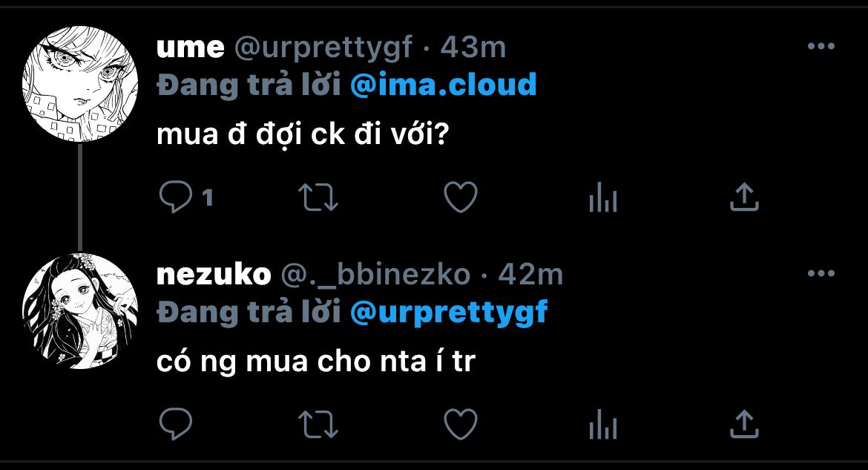
Task: Retweet ume's tweet
Action: [318, 197]
